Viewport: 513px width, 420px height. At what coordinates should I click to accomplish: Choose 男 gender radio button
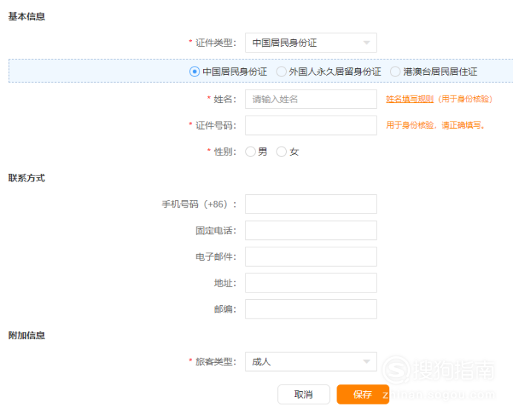(x=251, y=152)
